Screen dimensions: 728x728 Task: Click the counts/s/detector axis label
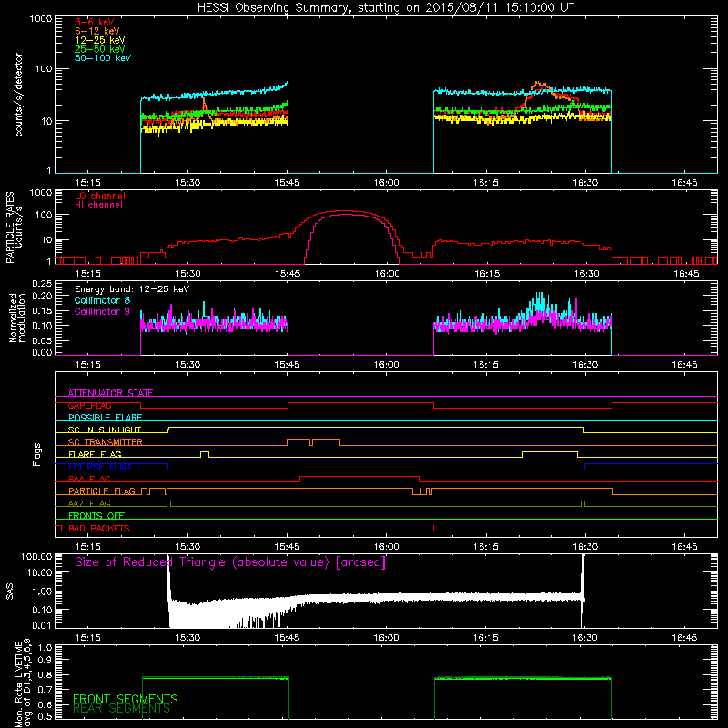[18, 95]
